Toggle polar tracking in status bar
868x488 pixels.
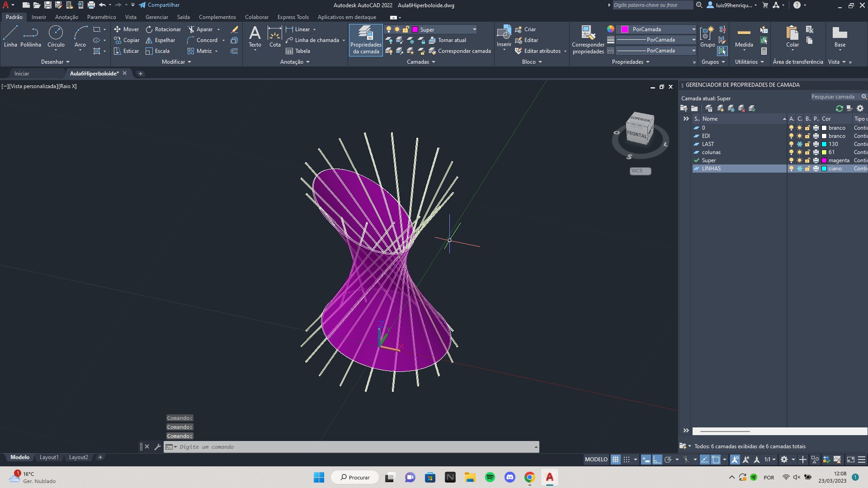click(668, 460)
